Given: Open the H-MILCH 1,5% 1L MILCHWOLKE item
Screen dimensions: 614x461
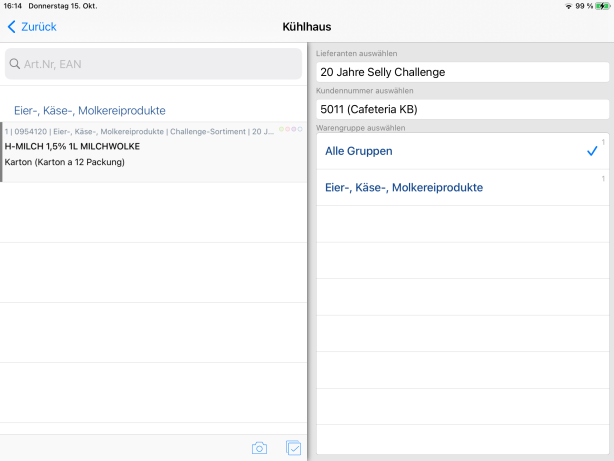Looking at the screenshot, I should [72, 146].
